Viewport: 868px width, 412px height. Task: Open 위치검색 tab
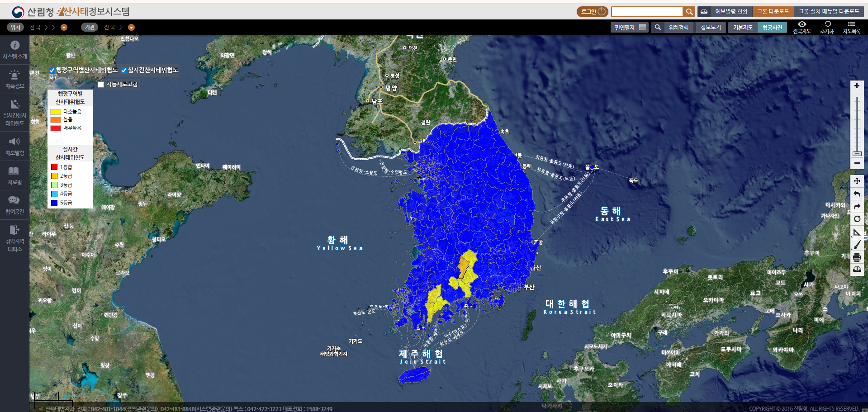tap(678, 28)
